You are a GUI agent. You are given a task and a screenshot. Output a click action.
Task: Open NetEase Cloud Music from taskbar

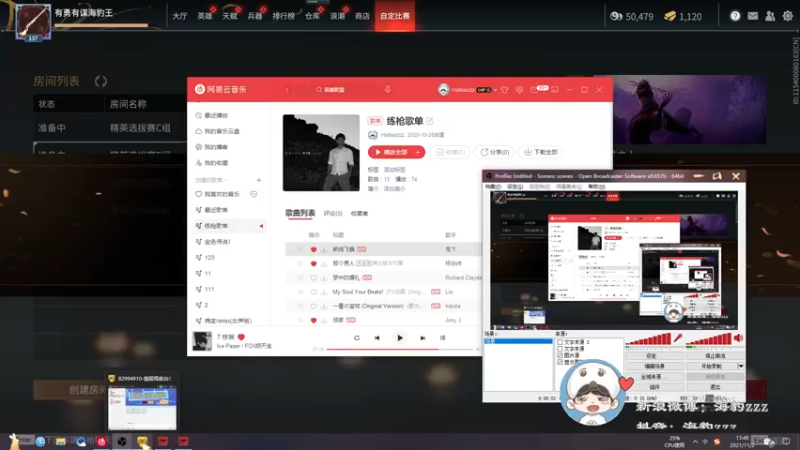coord(102,441)
